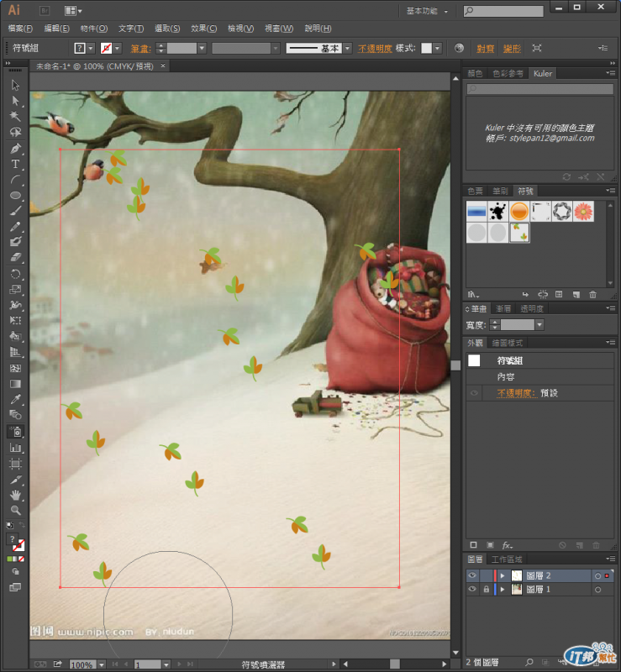Open the 檔案(F) menu

[x=20, y=29]
